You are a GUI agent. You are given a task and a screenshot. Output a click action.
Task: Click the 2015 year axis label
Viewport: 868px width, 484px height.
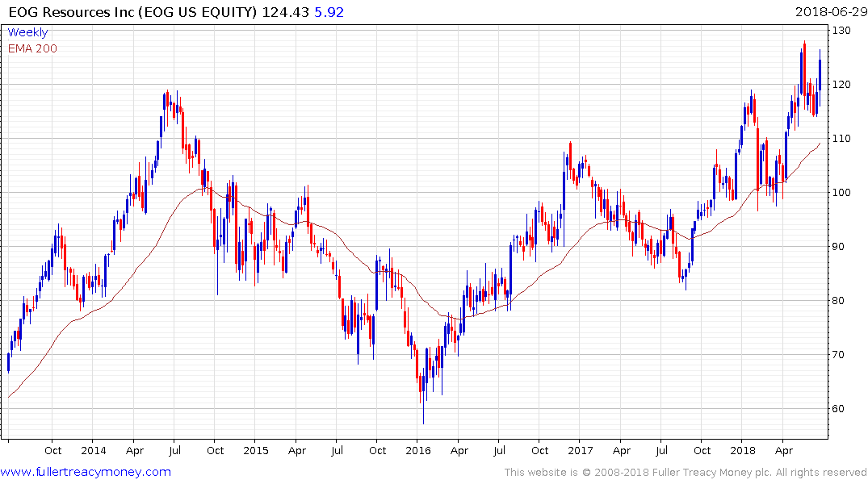[256, 450]
